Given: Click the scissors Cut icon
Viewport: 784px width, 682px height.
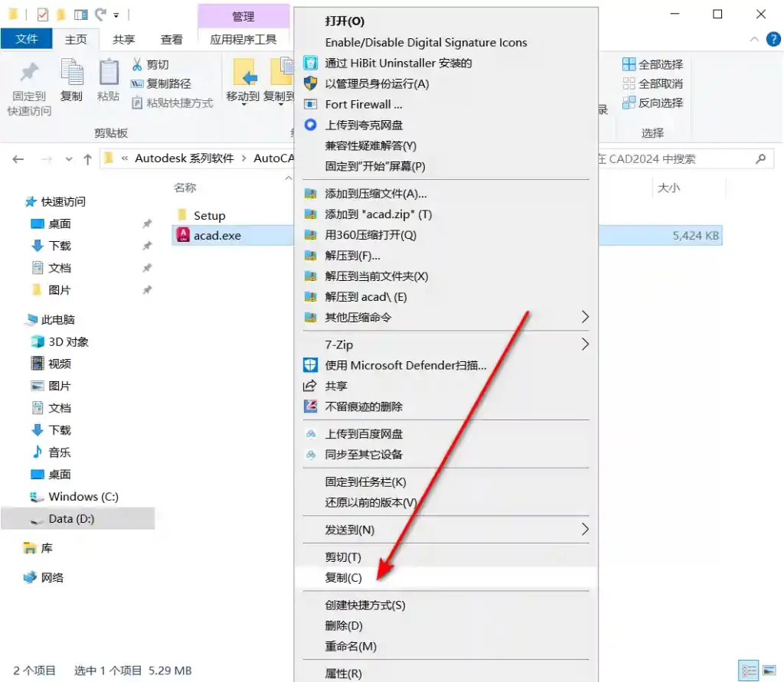Looking at the screenshot, I should 136,64.
